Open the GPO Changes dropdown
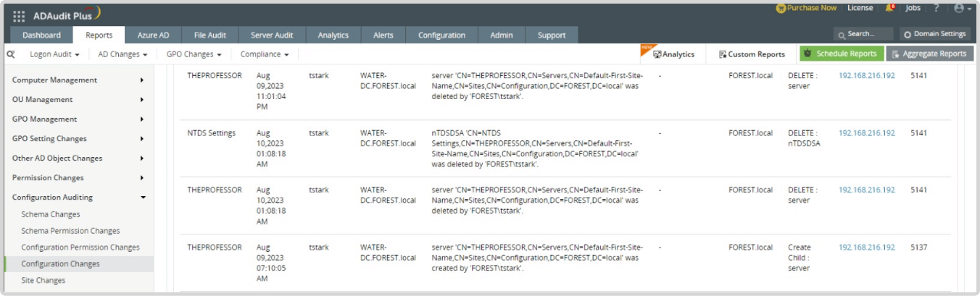Viewport: 980px width, 296px height. click(x=194, y=54)
